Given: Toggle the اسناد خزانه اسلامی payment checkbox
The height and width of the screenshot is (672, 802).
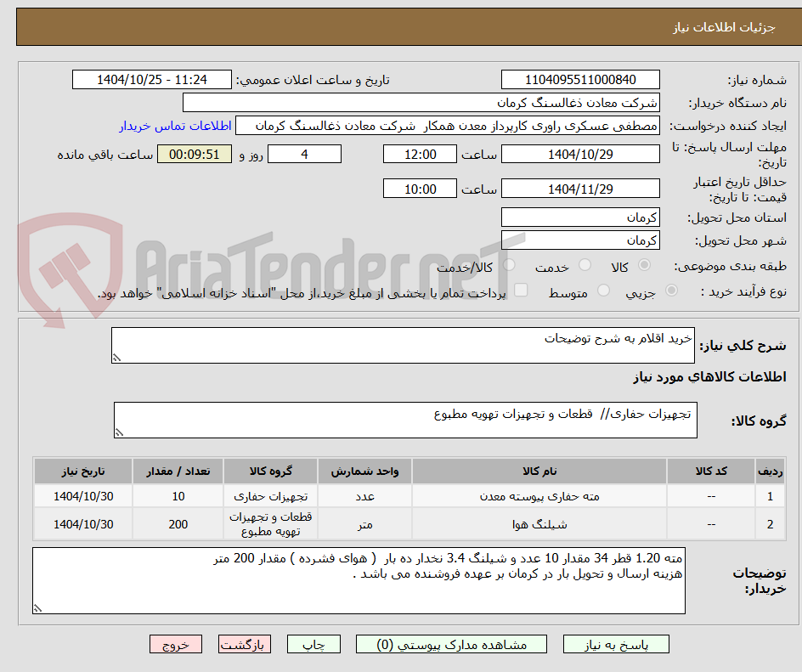Looking at the screenshot, I should (521, 290).
